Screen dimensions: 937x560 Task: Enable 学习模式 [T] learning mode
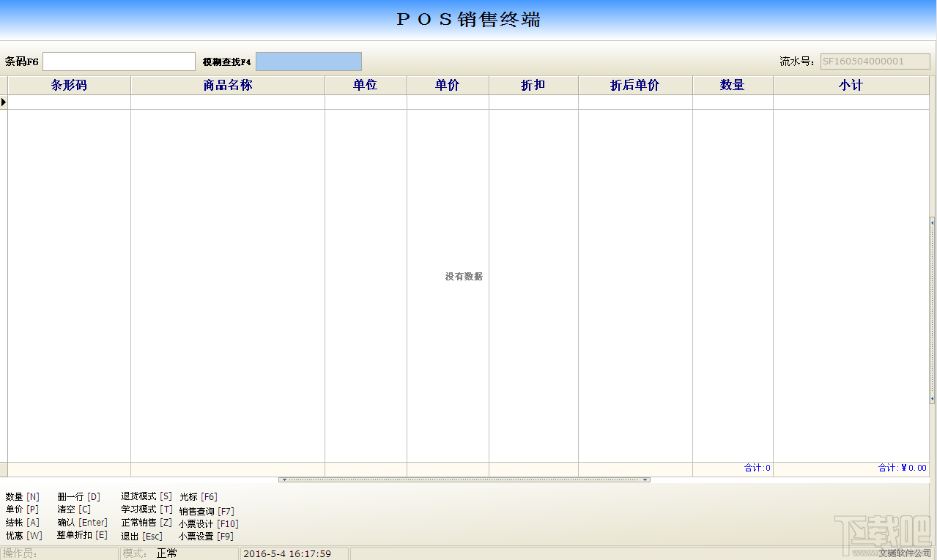(146, 509)
